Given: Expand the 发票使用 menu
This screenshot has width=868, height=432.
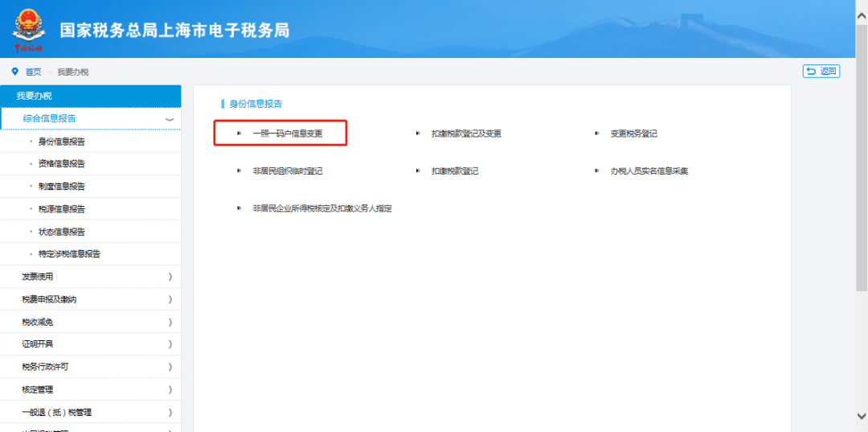Looking at the screenshot, I should point(90,277).
